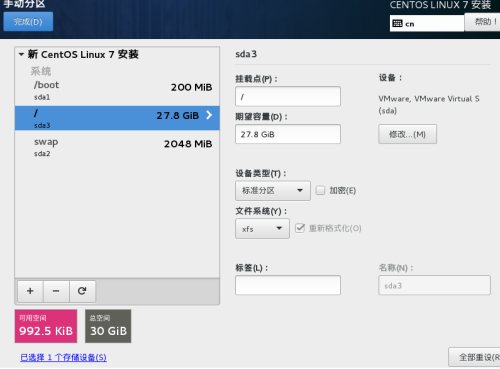Click the 名称(N) name field showing sda3
The width and height of the screenshot is (500, 369).
click(434, 285)
